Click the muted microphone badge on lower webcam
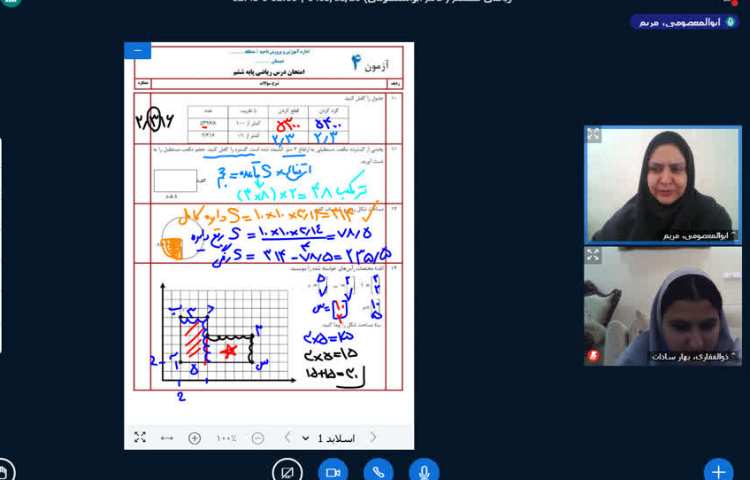The image size is (750, 480). [594, 356]
